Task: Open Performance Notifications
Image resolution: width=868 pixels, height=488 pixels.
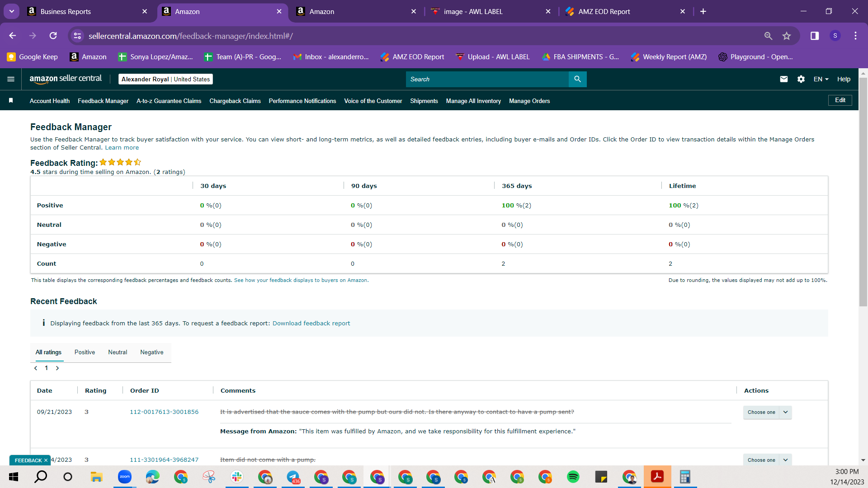Action: (x=302, y=101)
